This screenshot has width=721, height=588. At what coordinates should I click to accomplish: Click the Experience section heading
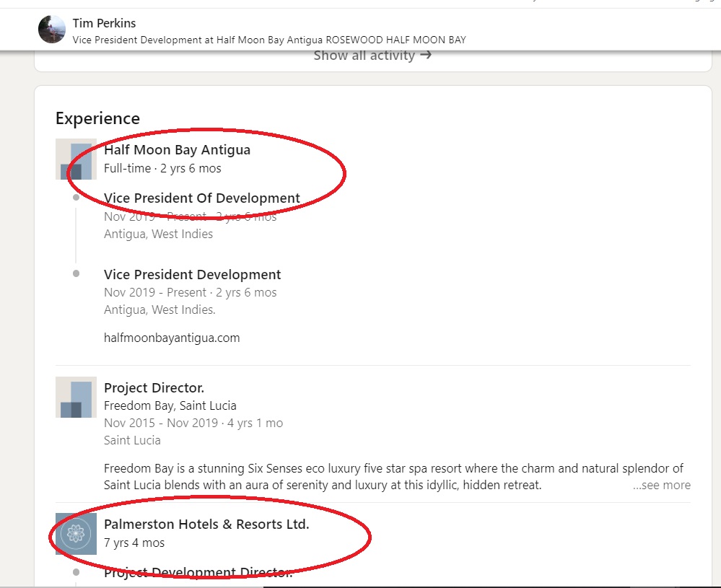point(97,118)
